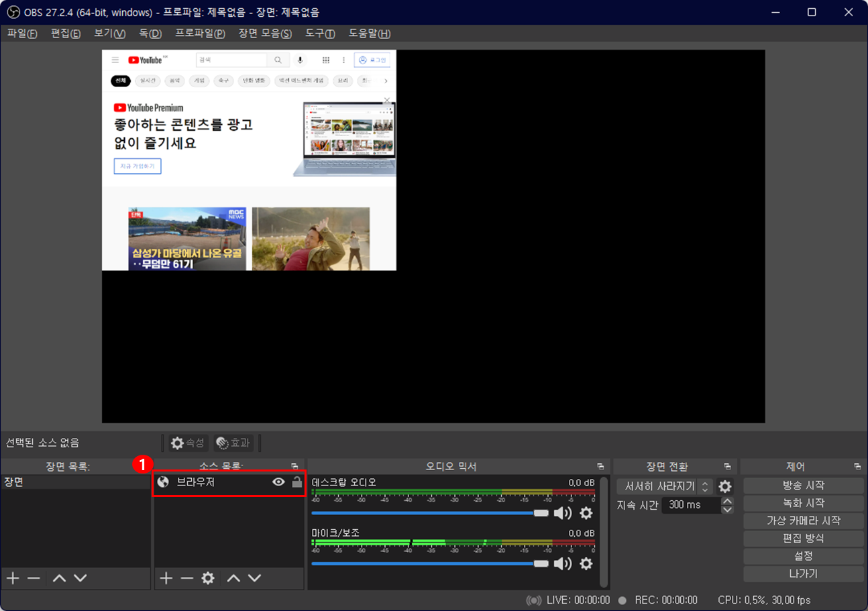
Task: Click the YouTube logo in the preview
Action: click(x=145, y=60)
